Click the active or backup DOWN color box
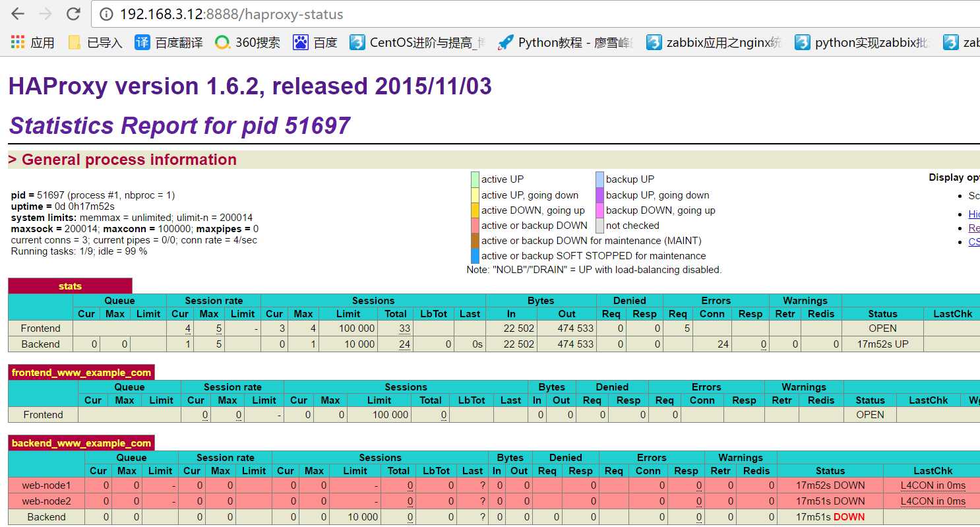 tap(475, 226)
